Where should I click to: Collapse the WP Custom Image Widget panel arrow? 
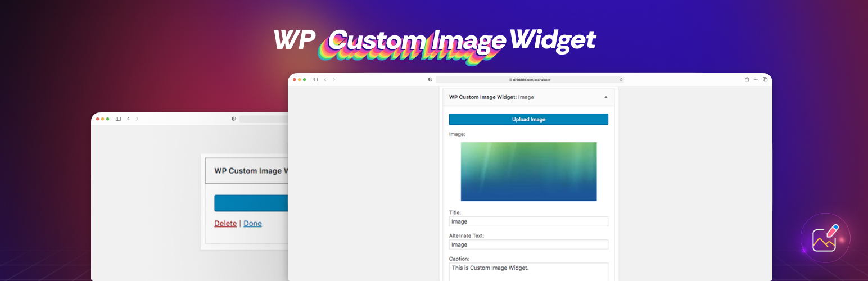coord(605,97)
